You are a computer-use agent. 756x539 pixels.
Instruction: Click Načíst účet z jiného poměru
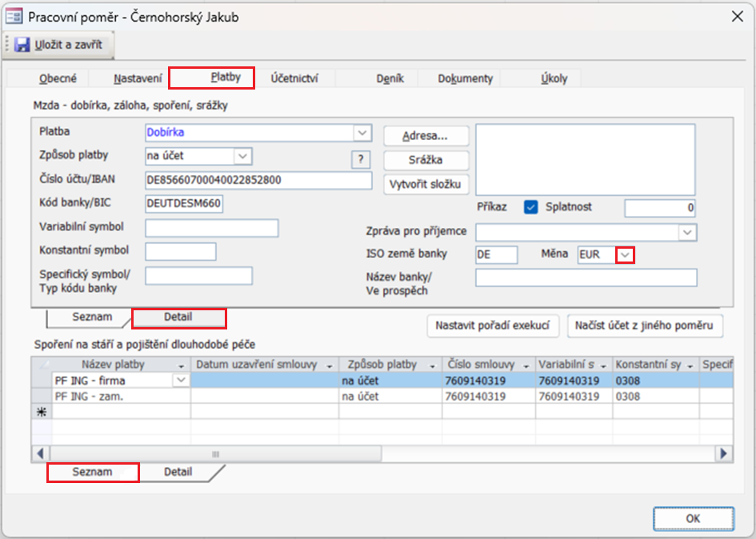[644, 326]
